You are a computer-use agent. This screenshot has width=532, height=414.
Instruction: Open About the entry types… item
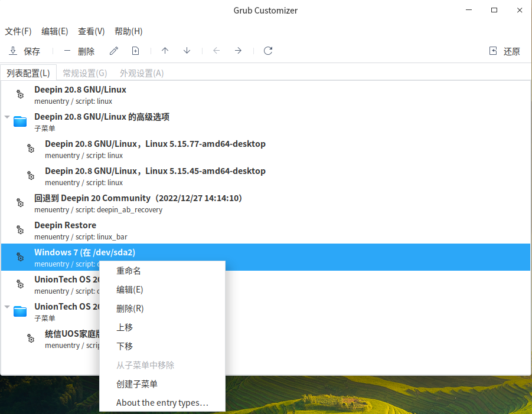click(162, 402)
